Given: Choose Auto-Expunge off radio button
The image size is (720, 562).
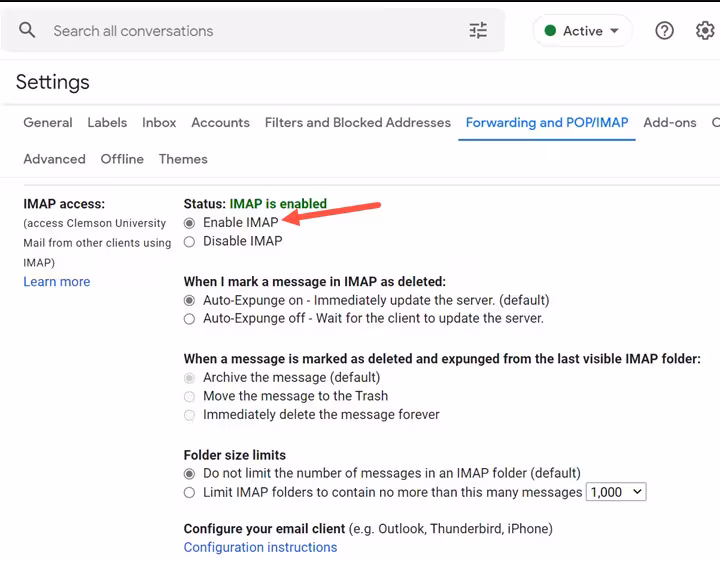Looking at the screenshot, I should [190, 319].
